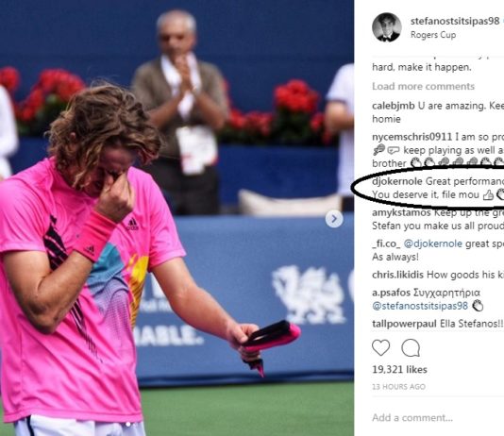Open a.psafos commenter profile

coord(391,293)
